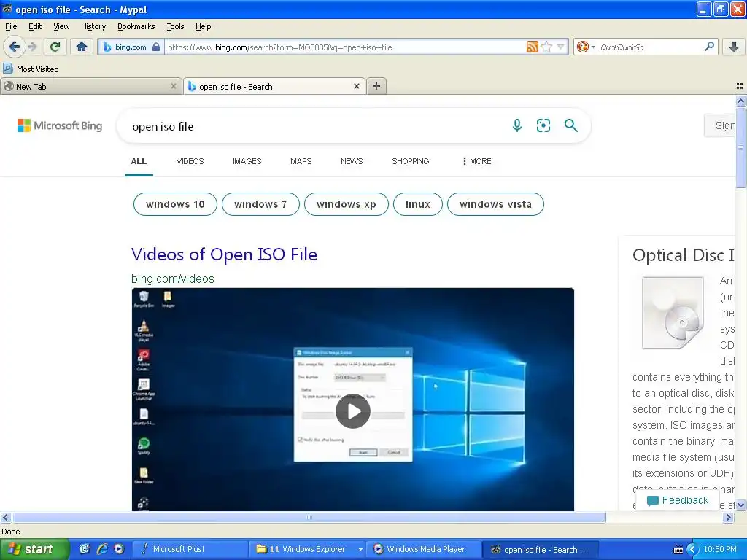Open the Home page icon
This screenshot has height=560, width=747.
pos(82,47)
